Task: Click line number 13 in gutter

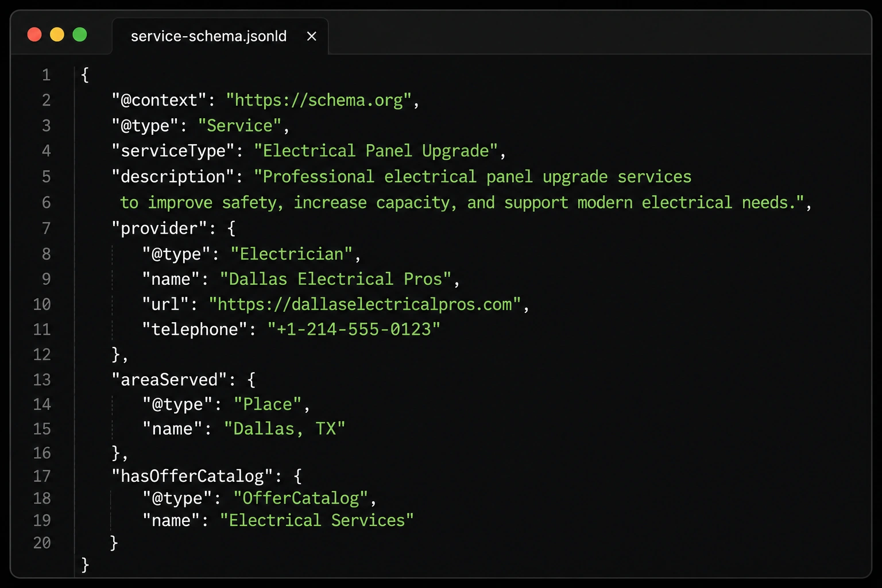Action: (x=42, y=380)
